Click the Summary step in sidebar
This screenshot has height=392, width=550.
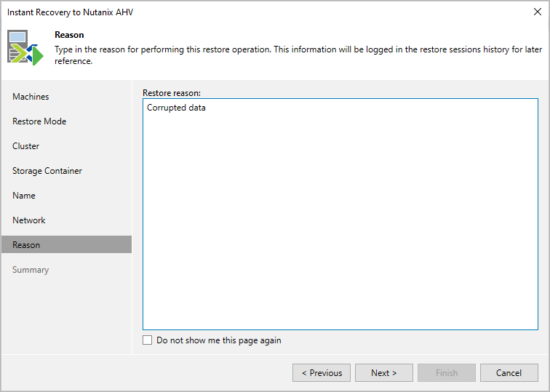[x=31, y=270]
